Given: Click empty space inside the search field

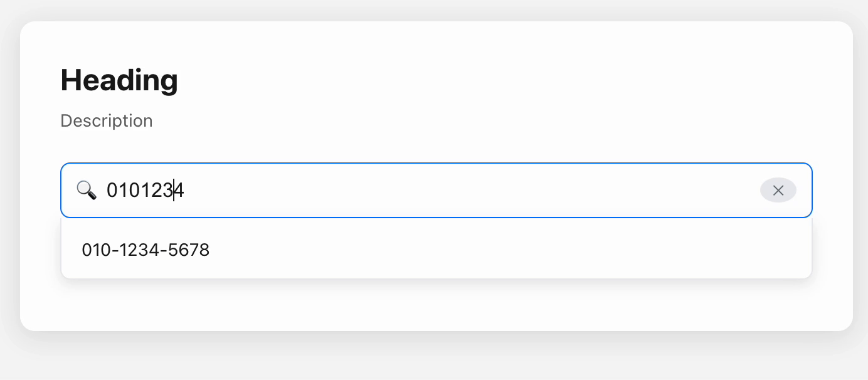Looking at the screenshot, I should (x=470, y=191).
